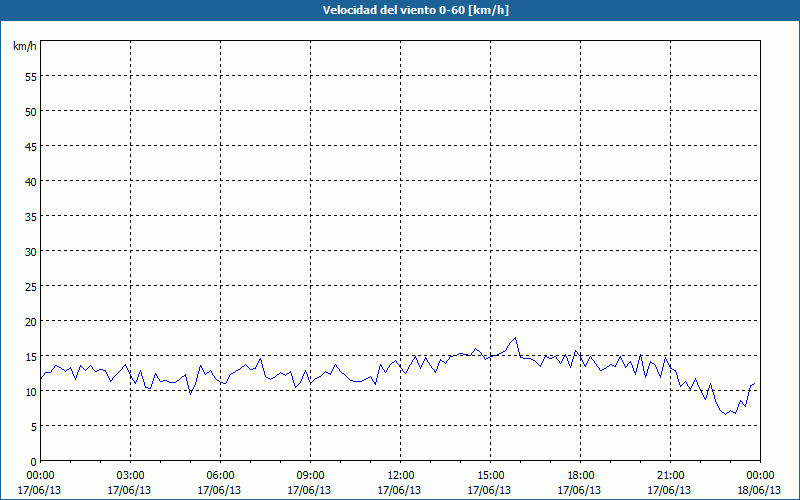Click the 09:00 time label on x-axis
800x500 pixels.
310,476
